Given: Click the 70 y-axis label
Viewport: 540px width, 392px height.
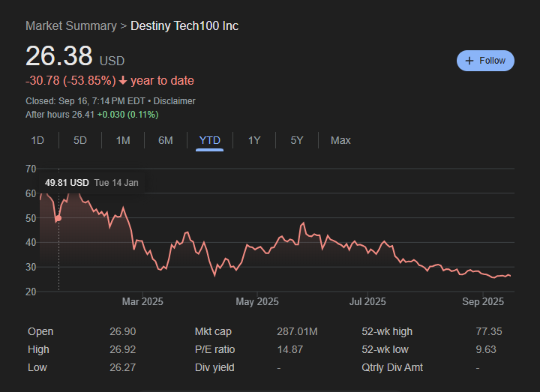Looking at the screenshot, I should pos(31,169).
